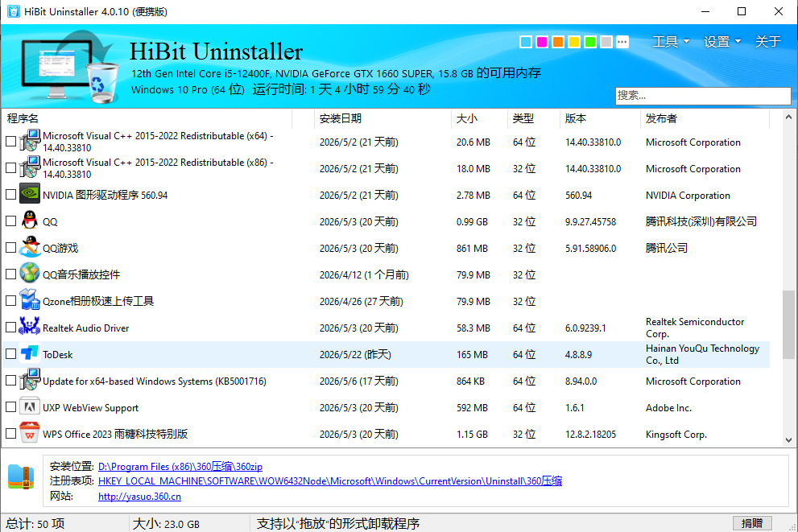Viewport: 798px width, 532px height.
Task: Select the QQ row checkbox
Action: pyautogui.click(x=10, y=221)
